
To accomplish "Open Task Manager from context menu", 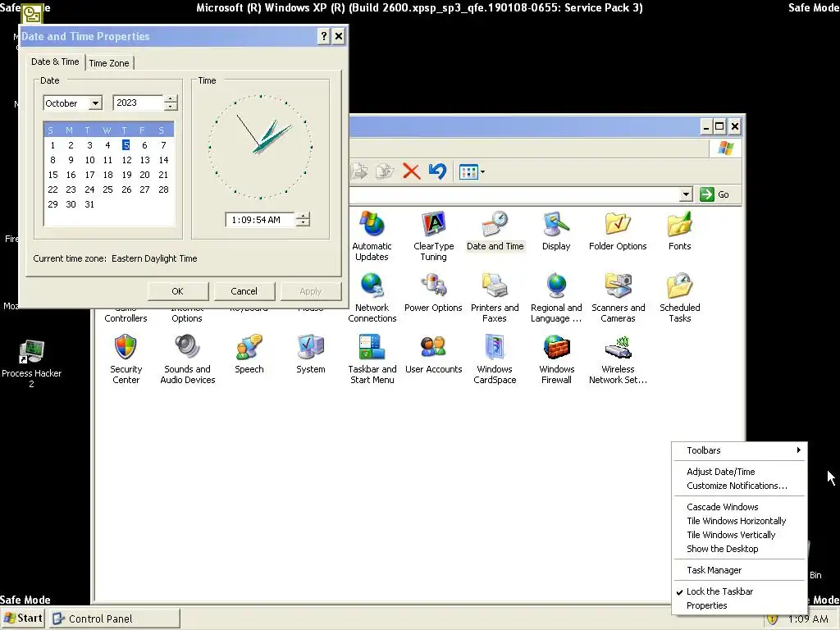I will tap(739, 570).
